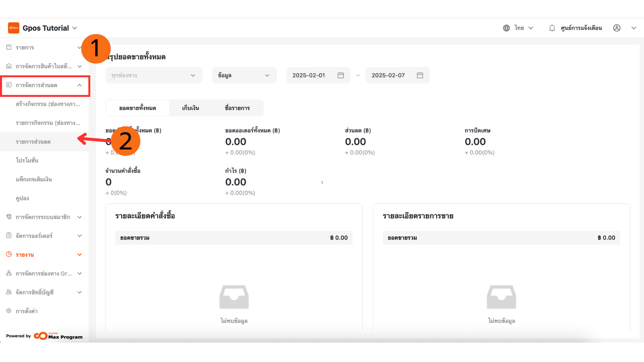
Task: Open the ทุกช่องทาง channel dropdown
Action: coord(154,75)
